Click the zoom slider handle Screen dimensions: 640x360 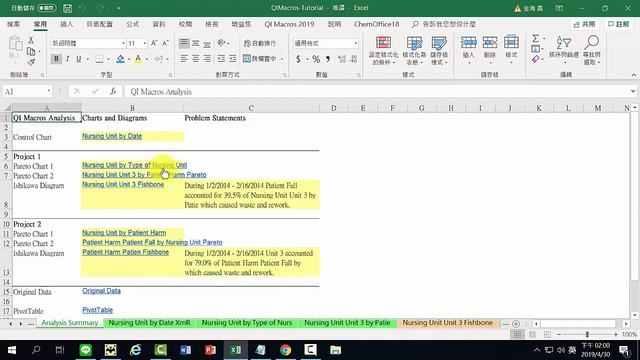point(587,335)
